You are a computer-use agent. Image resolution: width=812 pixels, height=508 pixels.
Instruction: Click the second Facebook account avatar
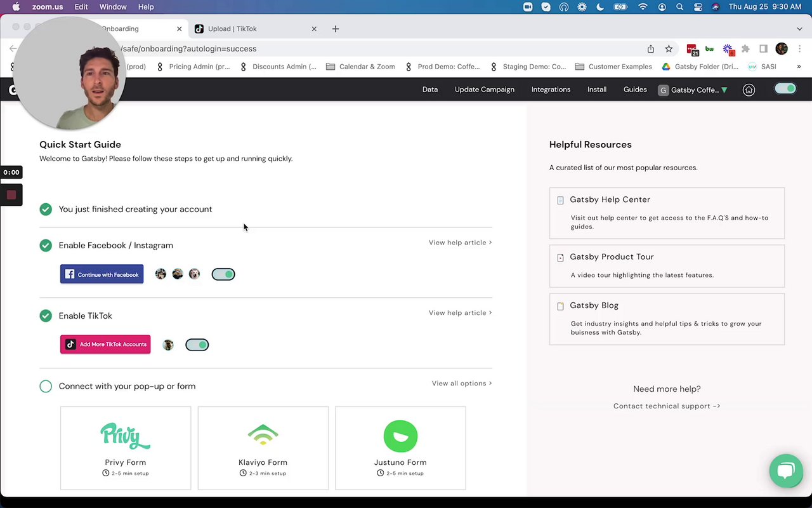[x=178, y=274]
